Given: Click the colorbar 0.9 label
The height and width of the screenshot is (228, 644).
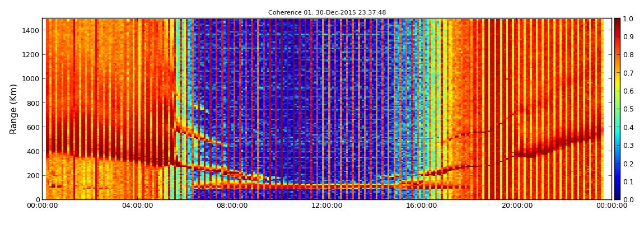Looking at the screenshot, I should pyautogui.click(x=629, y=37).
